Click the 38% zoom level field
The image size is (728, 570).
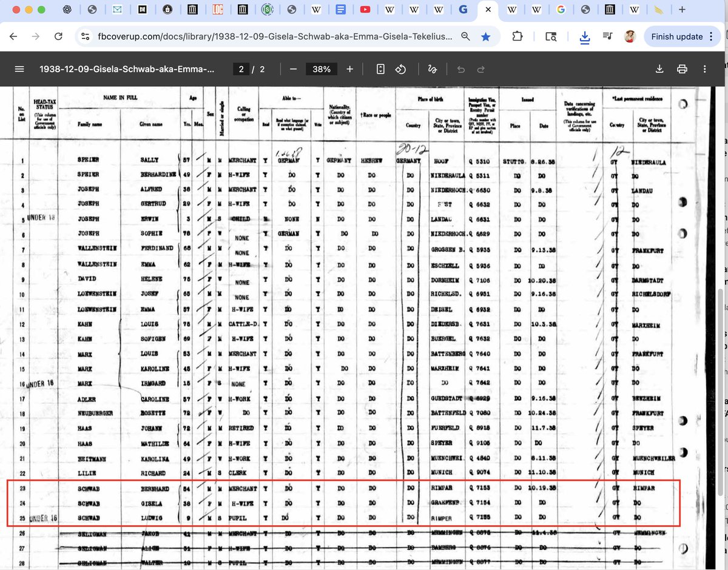click(322, 69)
